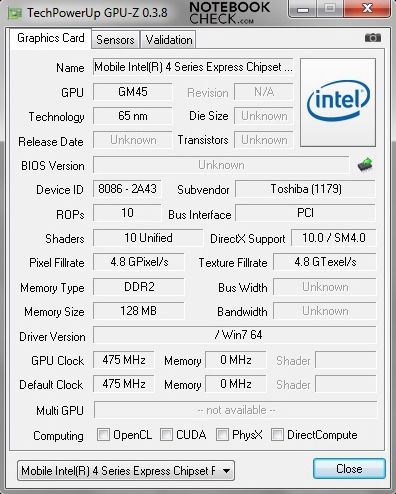Click the Memory Size field 128 MB
Screen dimensions: 396x494
139,311
